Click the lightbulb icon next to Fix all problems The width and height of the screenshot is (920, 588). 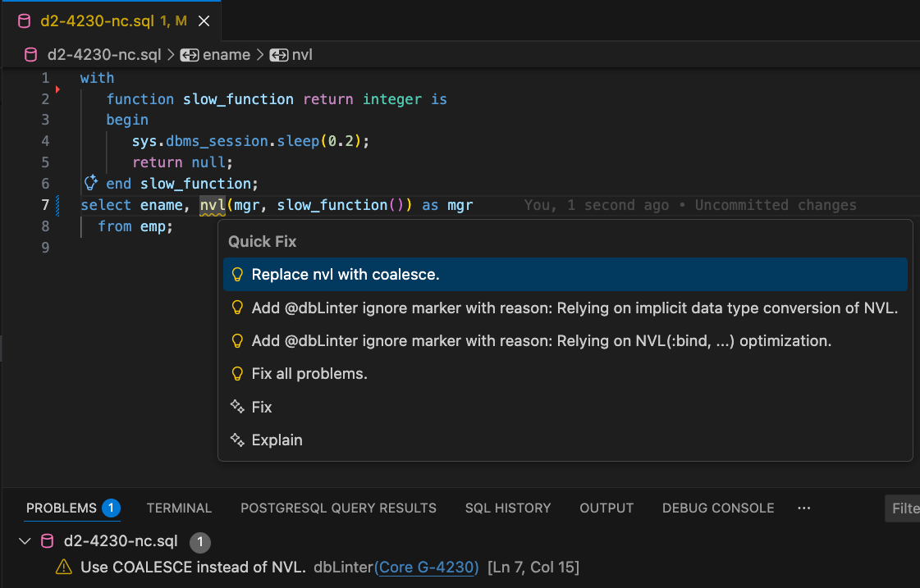(237, 374)
